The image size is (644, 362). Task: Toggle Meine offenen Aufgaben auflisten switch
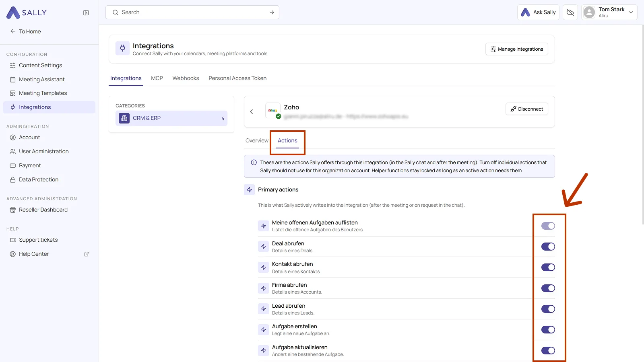click(548, 226)
